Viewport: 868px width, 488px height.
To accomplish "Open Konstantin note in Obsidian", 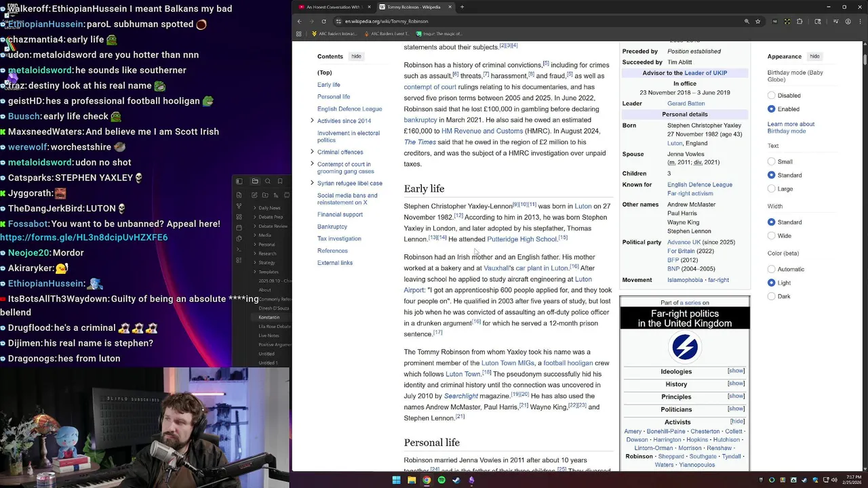I will click(269, 317).
